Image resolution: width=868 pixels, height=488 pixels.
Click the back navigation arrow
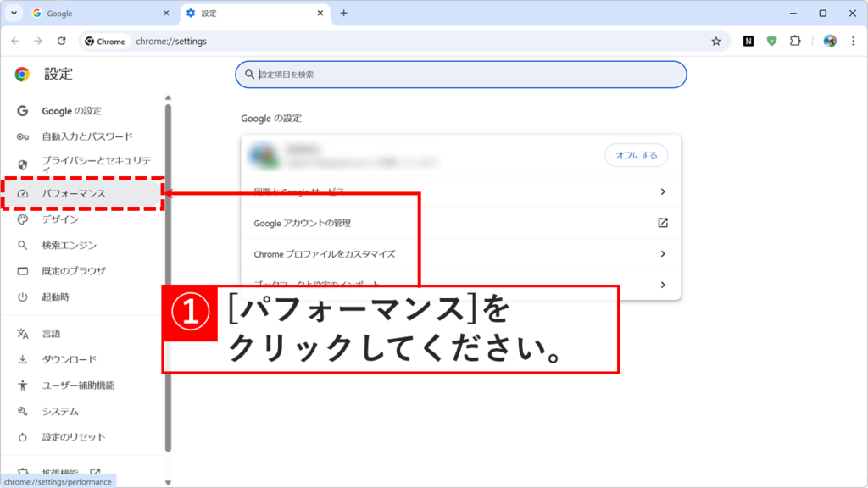pyautogui.click(x=15, y=40)
